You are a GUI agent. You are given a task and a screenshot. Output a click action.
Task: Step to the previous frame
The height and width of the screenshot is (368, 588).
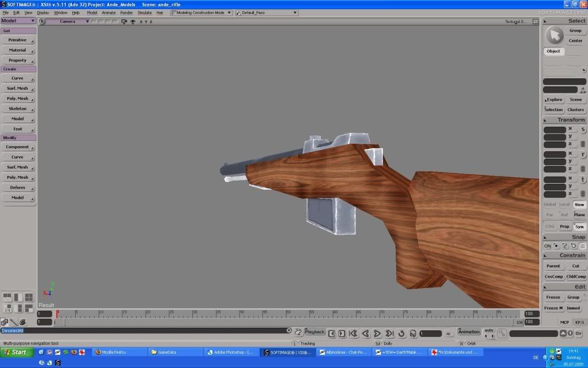[x=331, y=333]
